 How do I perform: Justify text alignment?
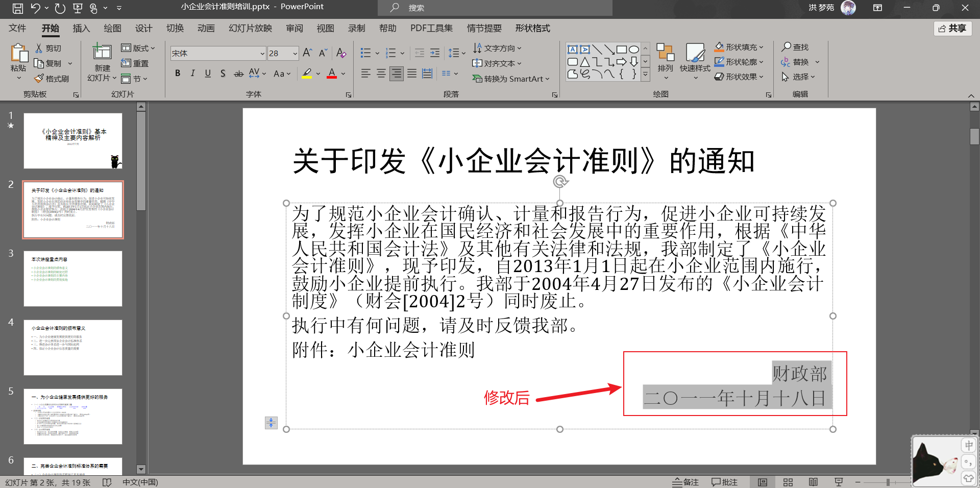coord(412,74)
